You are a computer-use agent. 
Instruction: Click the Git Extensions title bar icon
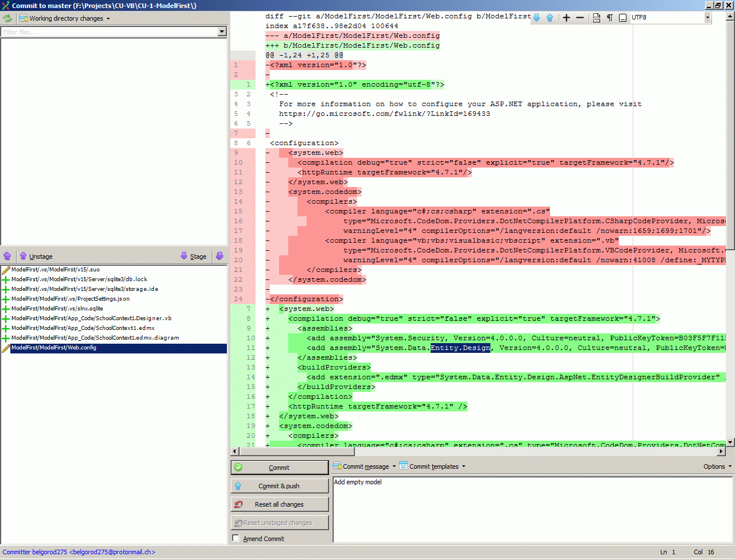tap(6, 6)
